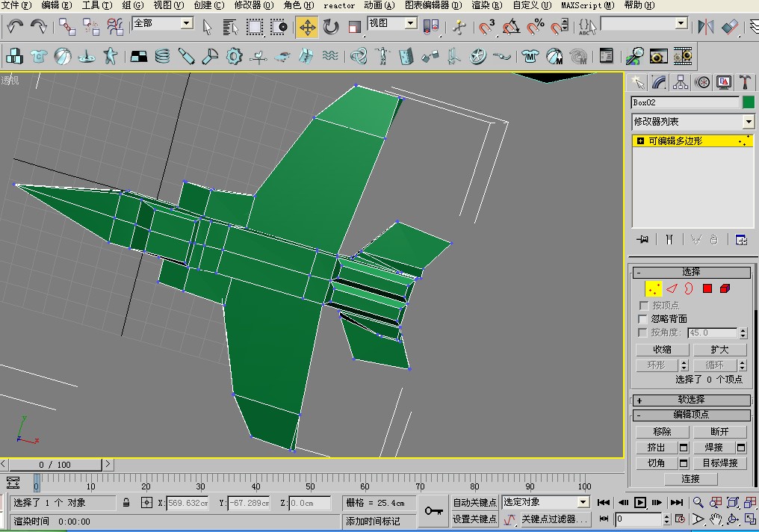
Task: Select Polygon sub-object level icon
Action: click(x=707, y=289)
